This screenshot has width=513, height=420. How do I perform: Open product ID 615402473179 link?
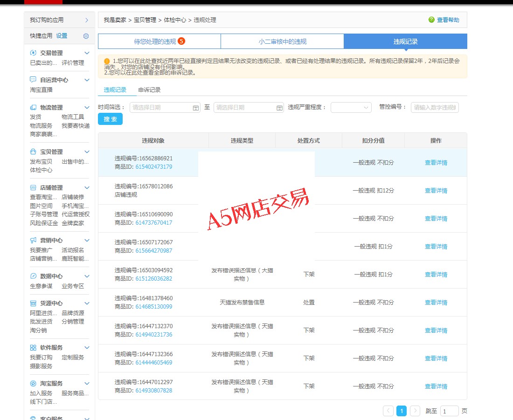(x=154, y=166)
